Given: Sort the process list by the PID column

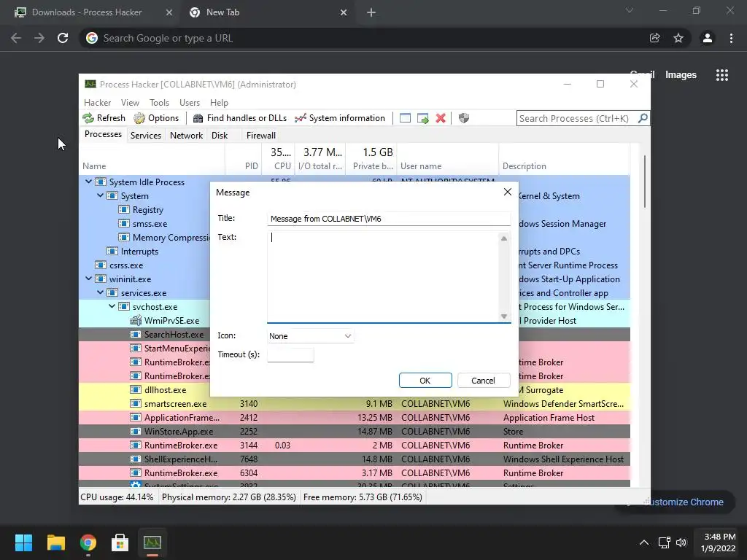Looking at the screenshot, I should click(x=243, y=159).
